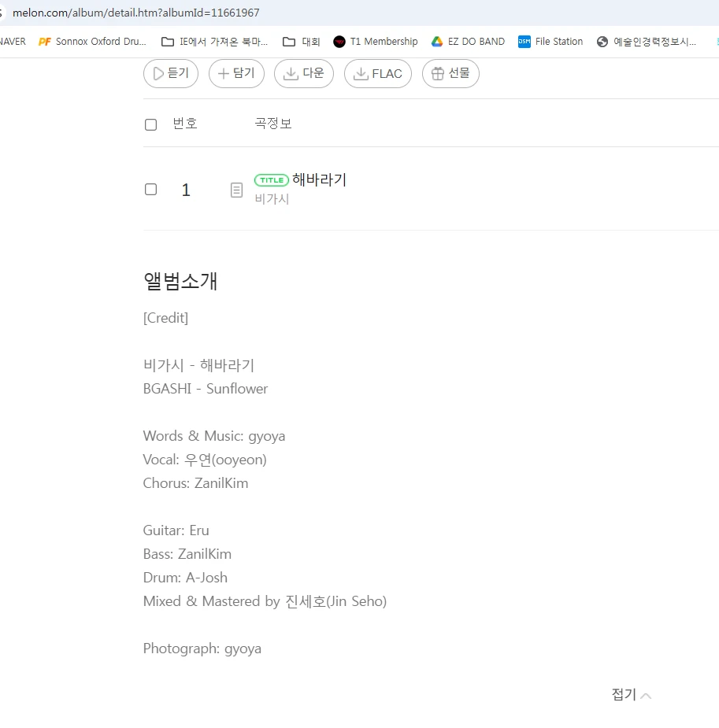Open the 예술인경력정보시스템 bookmark link
719x728 pixels.
602,41
